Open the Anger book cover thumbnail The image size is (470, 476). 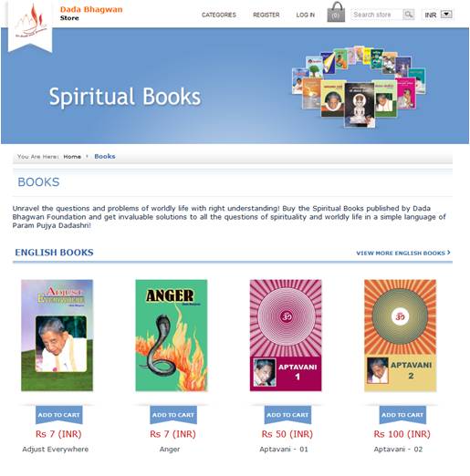click(x=172, y=336)
